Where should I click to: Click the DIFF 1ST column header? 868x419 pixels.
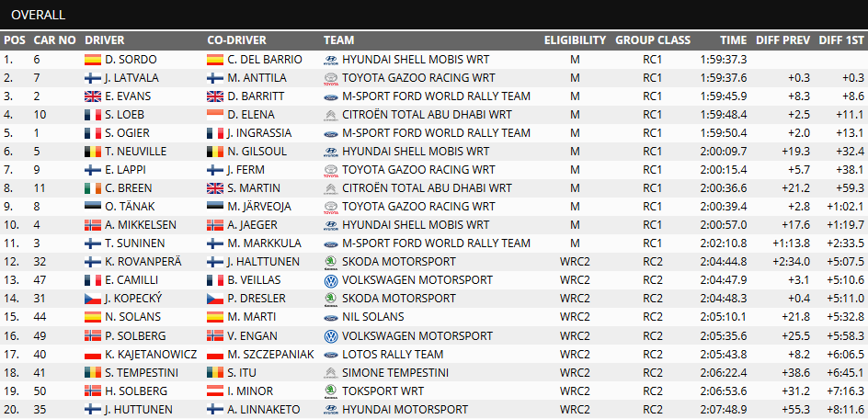tap(840, 40)
